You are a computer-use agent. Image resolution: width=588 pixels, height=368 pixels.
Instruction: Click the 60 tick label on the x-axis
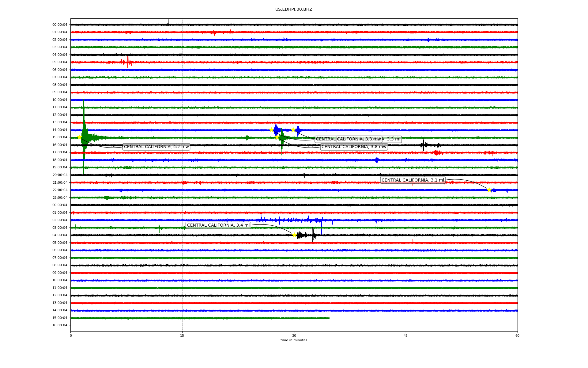point(517,335)
